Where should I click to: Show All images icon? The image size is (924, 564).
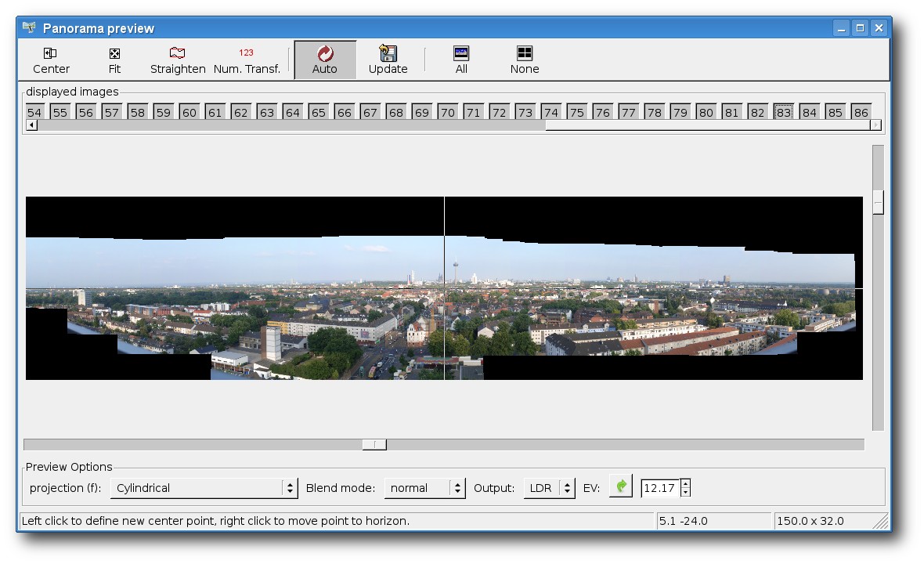(460, 53)
